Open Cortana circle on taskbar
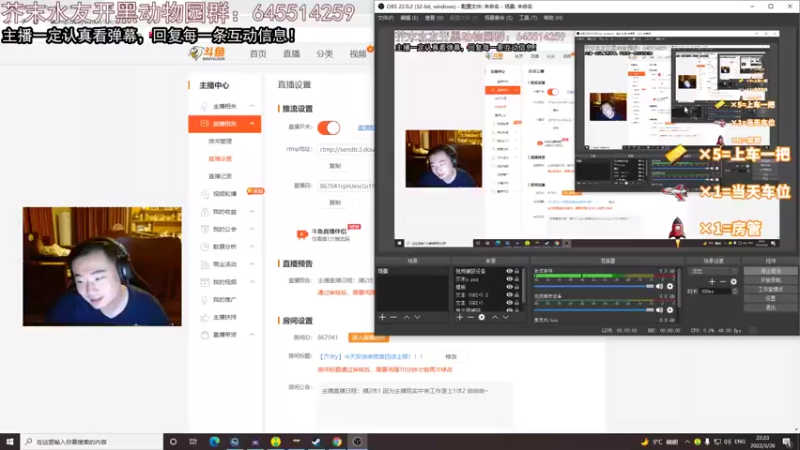 point(173,442)
